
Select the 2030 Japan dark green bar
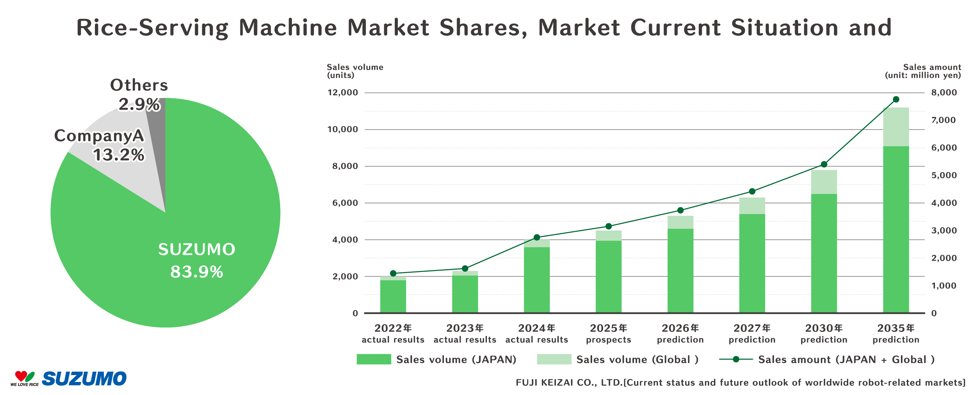pyautogui.click(x=824, y=253)
